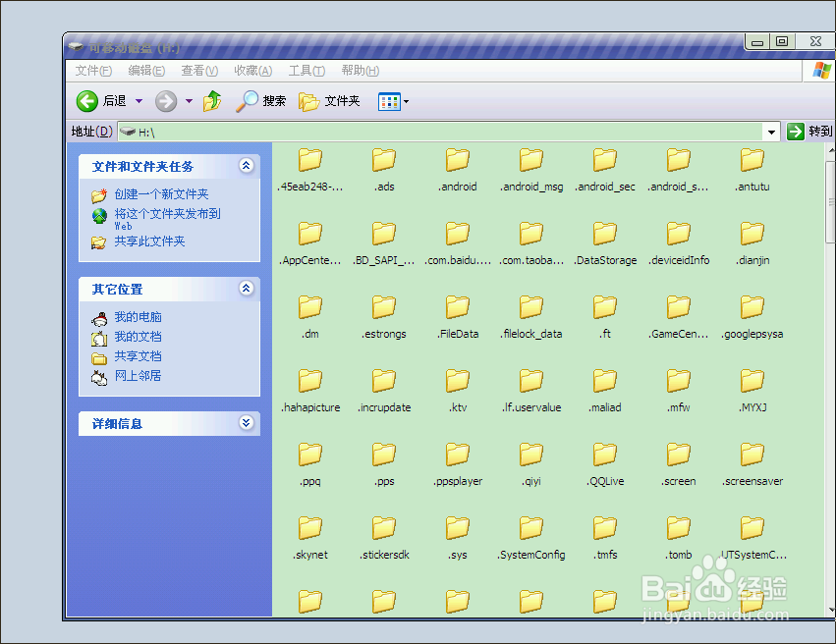Open the Back history dropdown arrow
The image size is (836, 644).
139,101
